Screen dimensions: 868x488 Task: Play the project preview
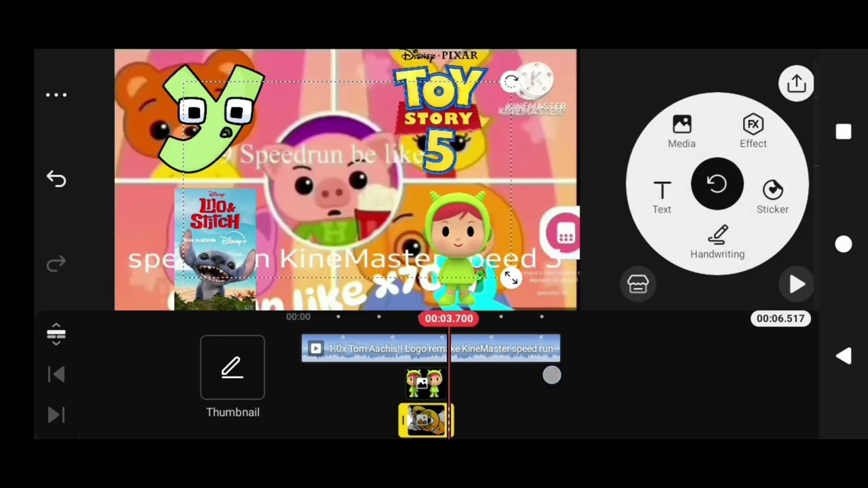[x=797, y=285]
